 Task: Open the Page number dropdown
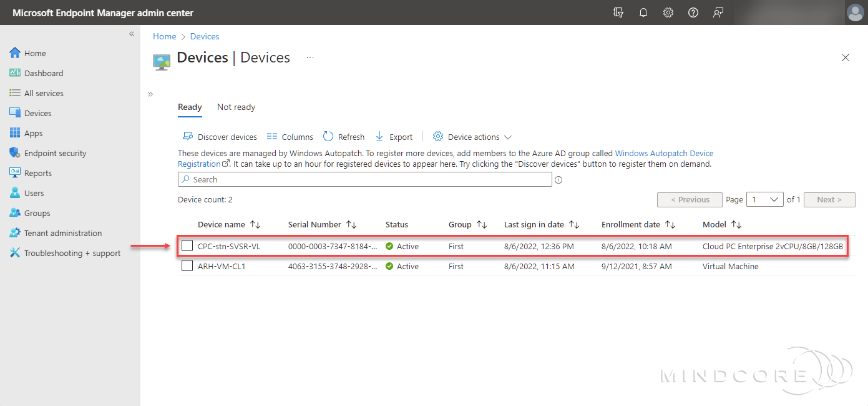(x=765, y=199)
